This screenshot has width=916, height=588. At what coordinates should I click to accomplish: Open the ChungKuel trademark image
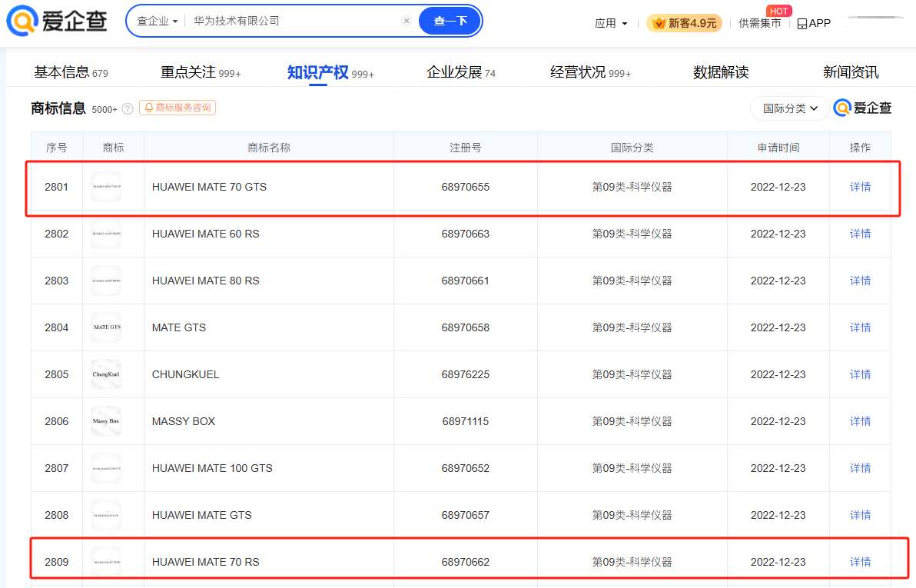[x=106, y=374]
